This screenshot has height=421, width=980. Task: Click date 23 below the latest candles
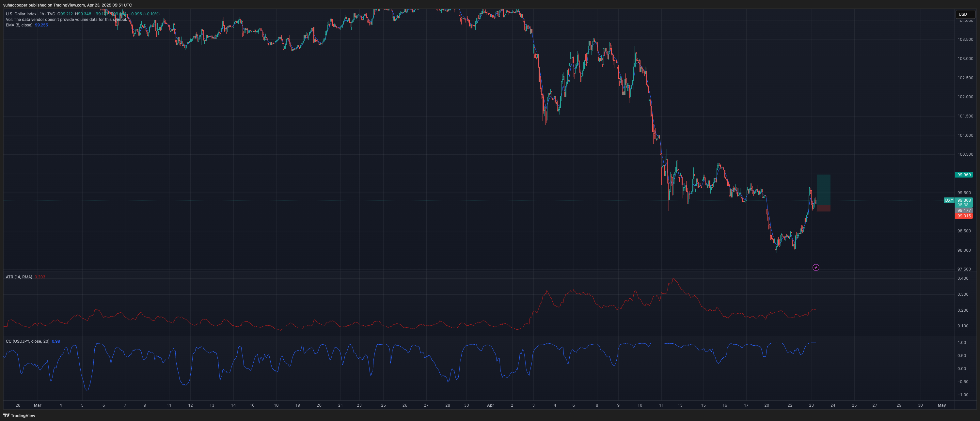click(x=811, y=405)
